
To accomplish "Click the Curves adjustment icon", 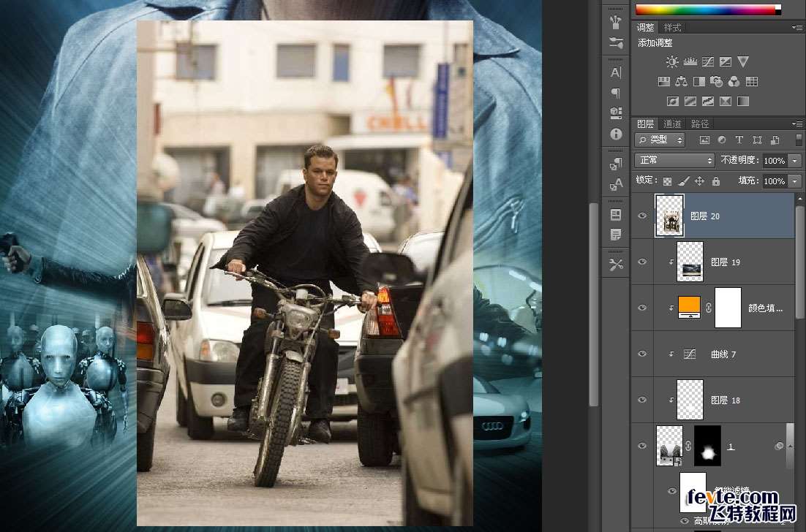I will [x=707, y=62].
